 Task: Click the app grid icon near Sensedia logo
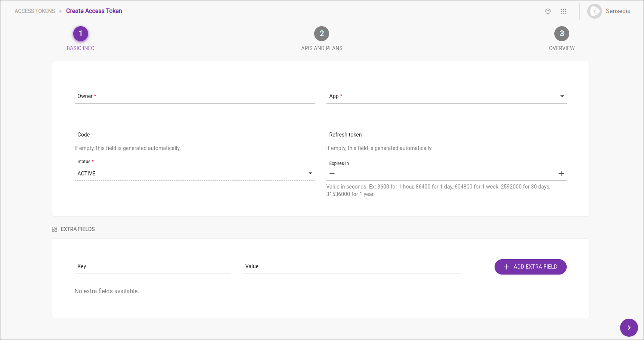[x=563, y=11]
